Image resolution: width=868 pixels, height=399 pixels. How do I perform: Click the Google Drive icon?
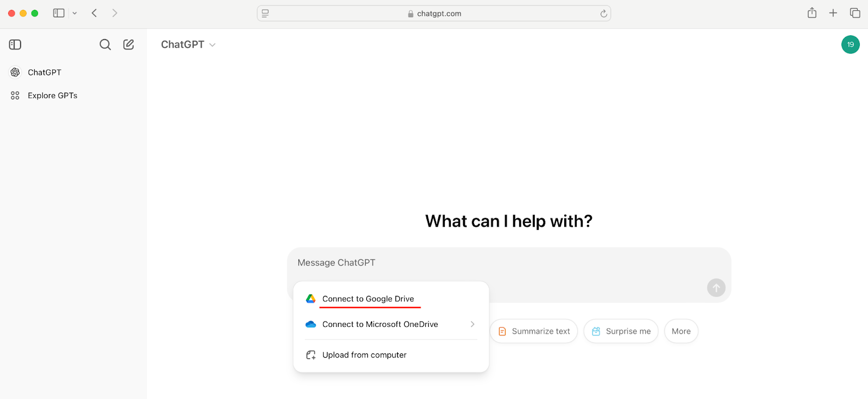tap(311, 299)
